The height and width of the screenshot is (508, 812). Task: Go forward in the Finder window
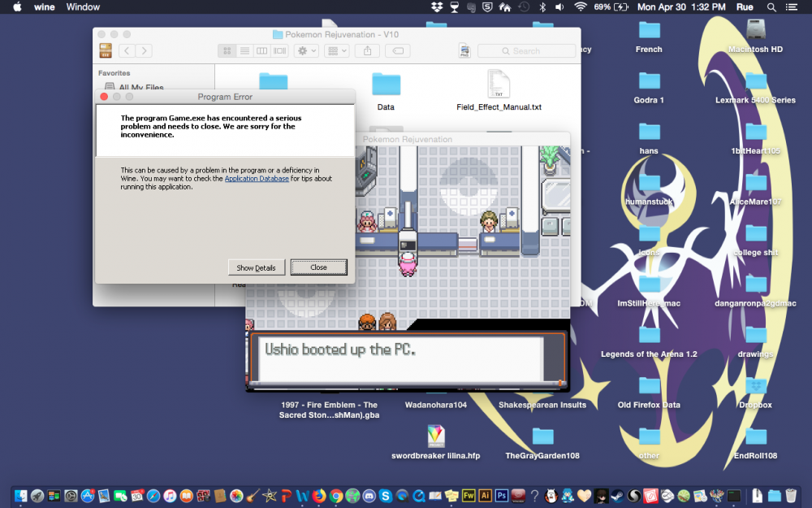pyautogui.click(x=144, y=50)
